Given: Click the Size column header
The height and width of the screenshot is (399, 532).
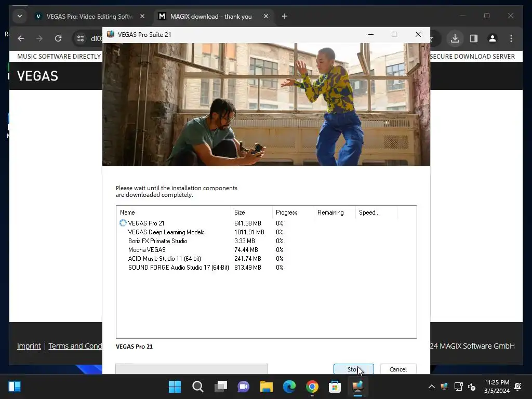Looking at the screenshot, I should pos(251,212).
